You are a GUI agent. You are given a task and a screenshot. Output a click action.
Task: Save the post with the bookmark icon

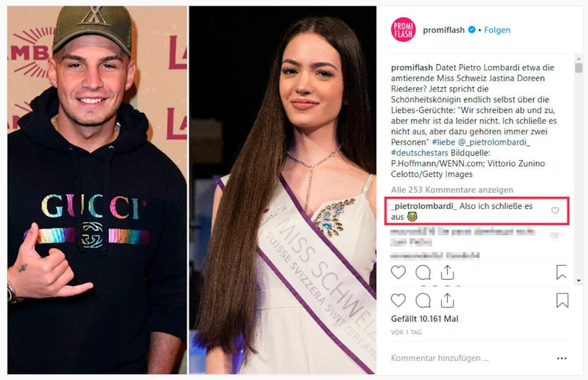pyautogui.click(x=560, y=272)
